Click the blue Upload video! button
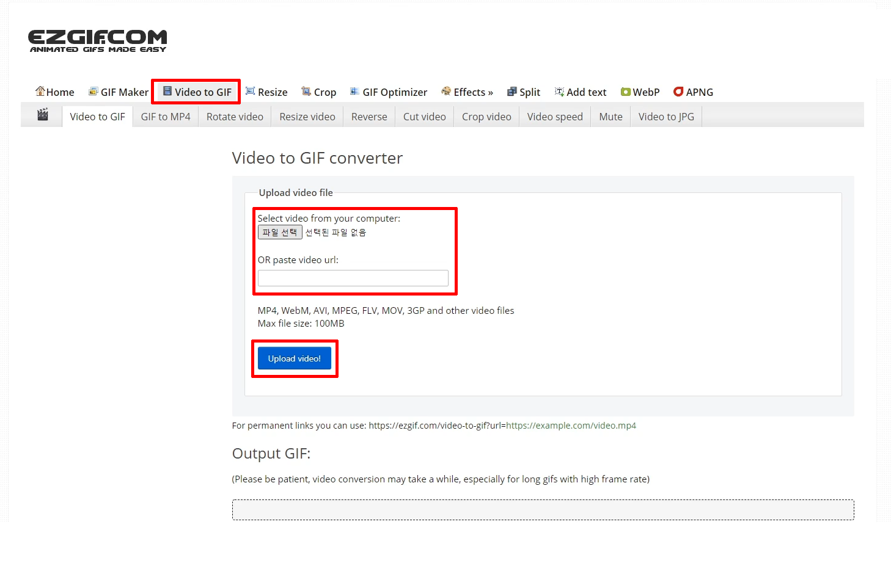Viewport: 891px width, 588px height. point(295,358)
